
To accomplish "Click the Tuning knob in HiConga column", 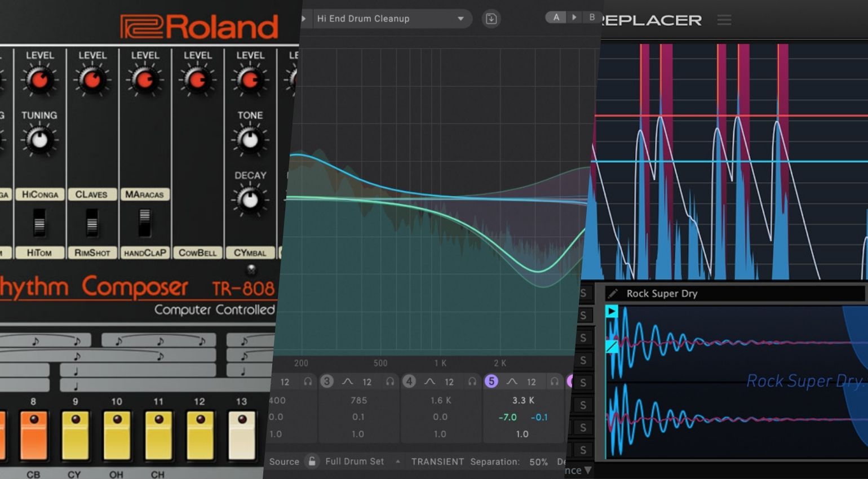I will tap(39, 140).
